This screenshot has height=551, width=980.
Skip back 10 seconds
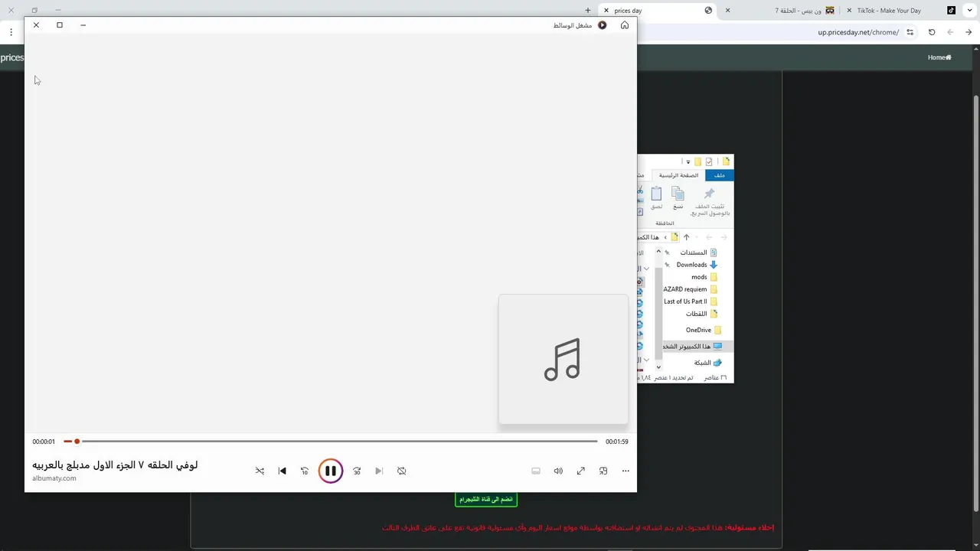304,471
